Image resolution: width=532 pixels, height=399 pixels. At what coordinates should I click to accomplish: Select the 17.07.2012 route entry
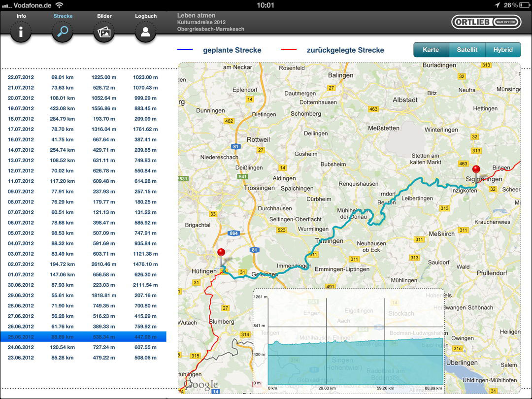click(83, 129)
